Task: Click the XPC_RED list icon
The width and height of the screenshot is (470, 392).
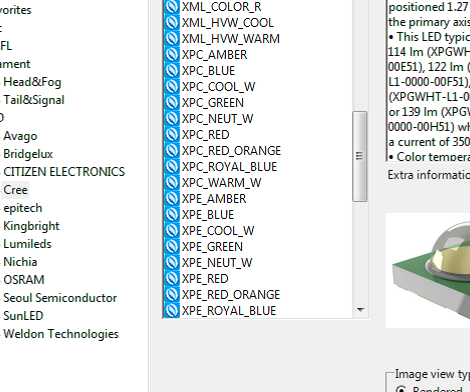Action: pyautogui.click(x=172, y=134)
